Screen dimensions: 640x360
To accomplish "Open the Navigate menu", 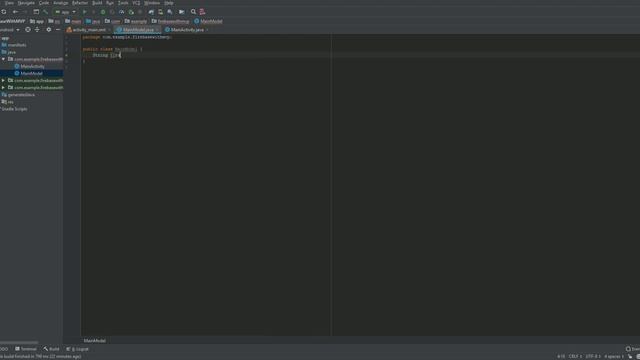I will (x=26, y=3).
